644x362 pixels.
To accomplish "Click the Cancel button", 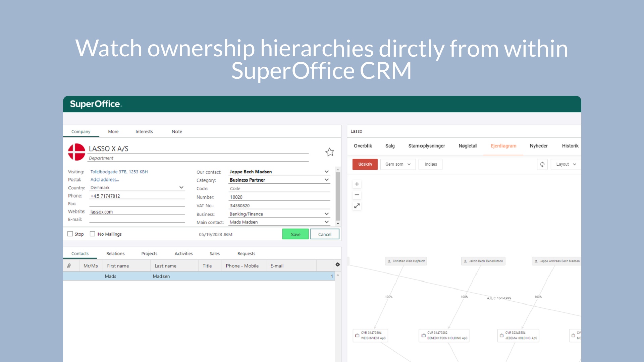I will point(325,234).
